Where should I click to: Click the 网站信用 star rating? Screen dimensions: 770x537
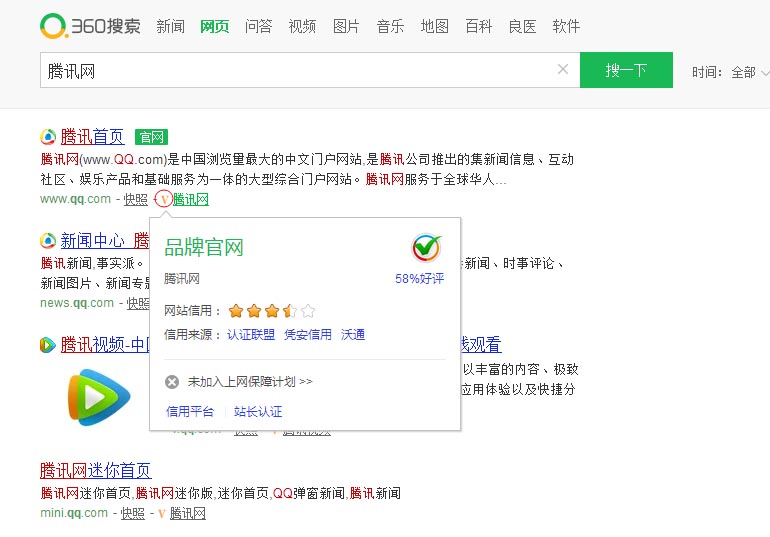(272, 311)
